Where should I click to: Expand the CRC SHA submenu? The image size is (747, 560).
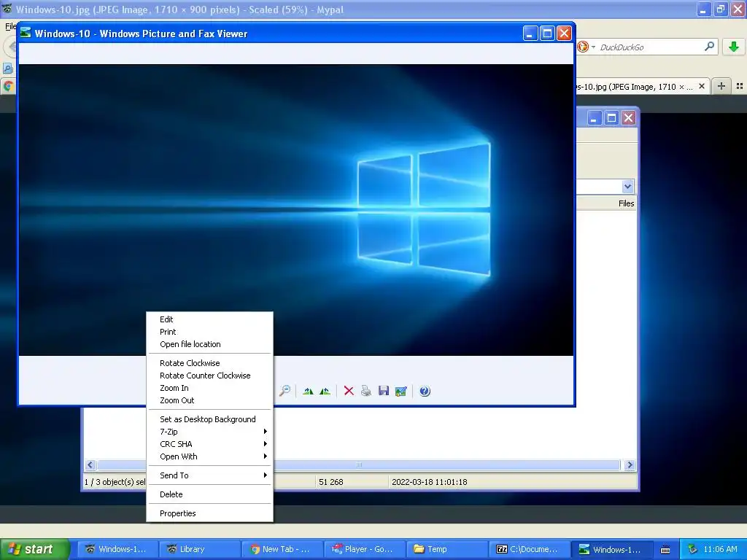point(209,444)
